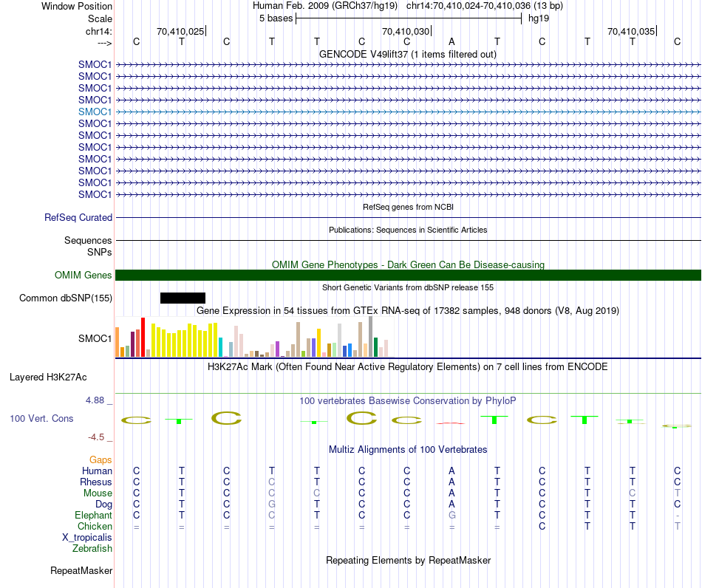Open the Layered H3K27Ac track label

tap(48, 377)
